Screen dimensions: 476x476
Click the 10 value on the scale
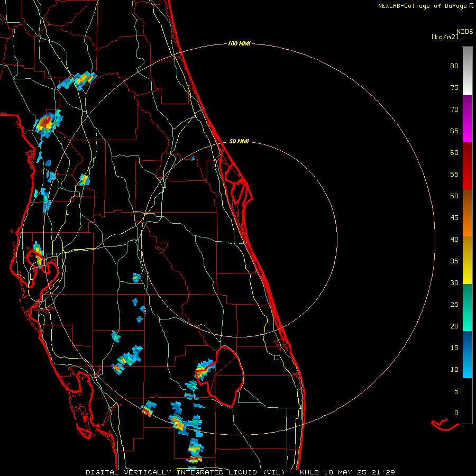(x=454, y=370)
